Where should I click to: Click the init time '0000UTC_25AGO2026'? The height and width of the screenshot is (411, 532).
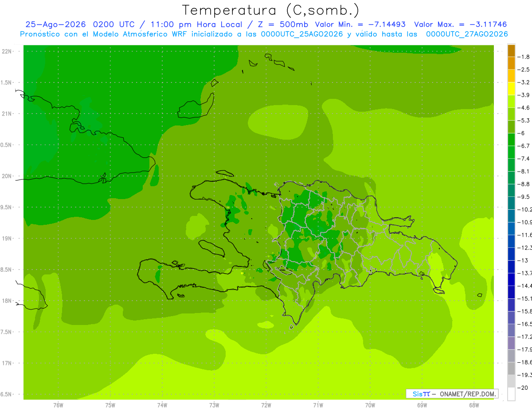coord(301,34)
